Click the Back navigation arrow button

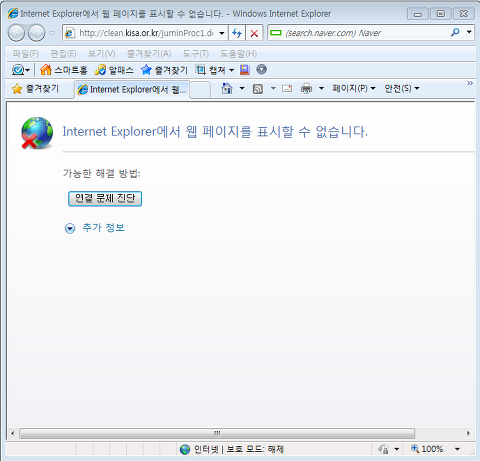pyautogui.click(x=16, y=33)
